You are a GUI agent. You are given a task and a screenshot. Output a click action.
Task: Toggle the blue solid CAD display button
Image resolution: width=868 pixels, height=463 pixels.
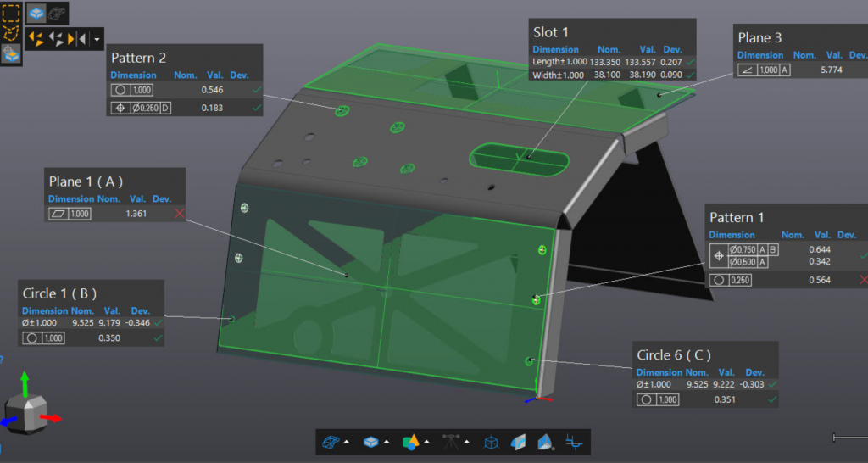36,13
